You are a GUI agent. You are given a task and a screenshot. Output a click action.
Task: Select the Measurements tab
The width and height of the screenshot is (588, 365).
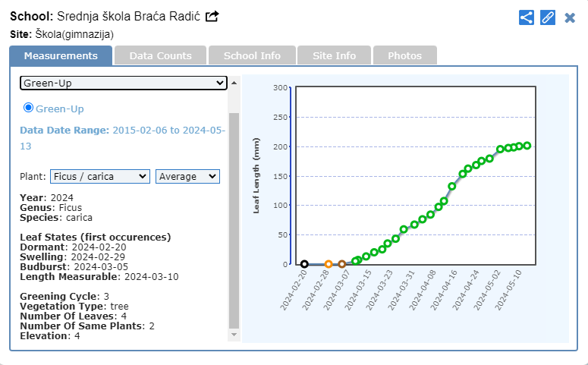(61, 55)
